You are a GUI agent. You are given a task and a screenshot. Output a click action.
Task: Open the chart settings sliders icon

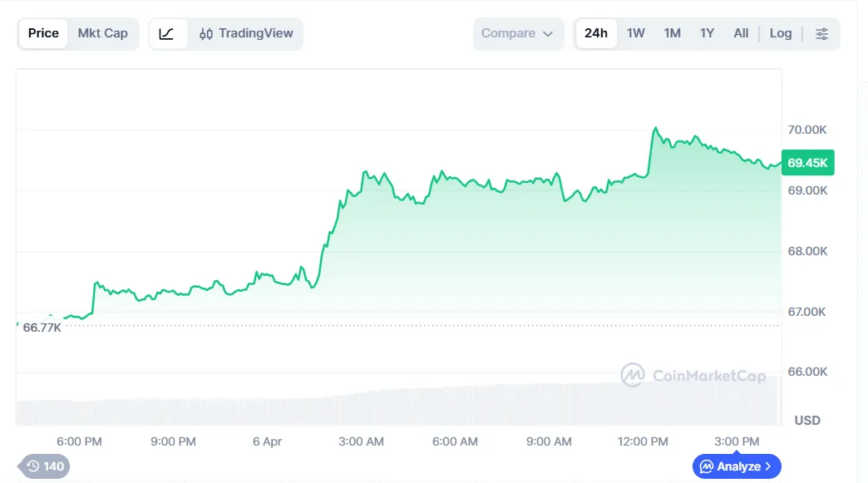(x=821, y=34)
